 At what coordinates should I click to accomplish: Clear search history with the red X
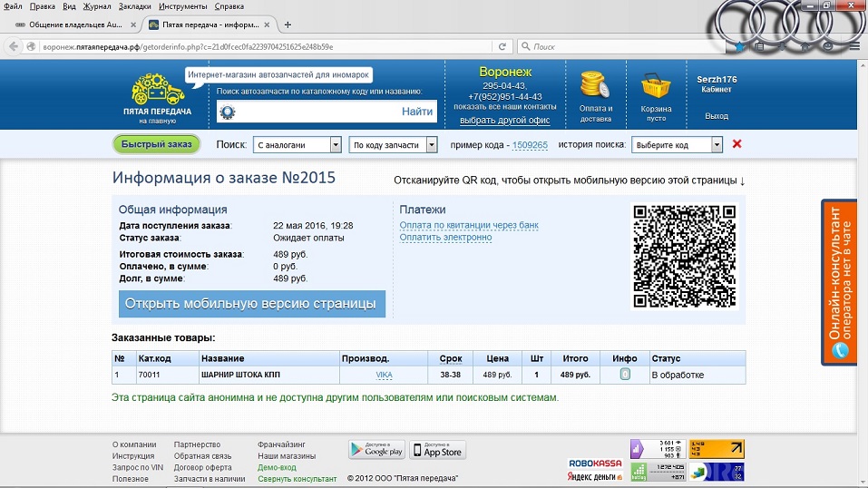[736, 144]
